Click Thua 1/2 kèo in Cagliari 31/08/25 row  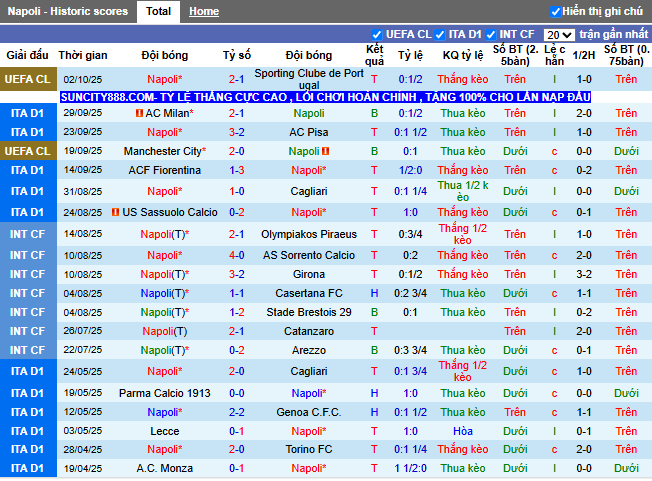(463, 192)
